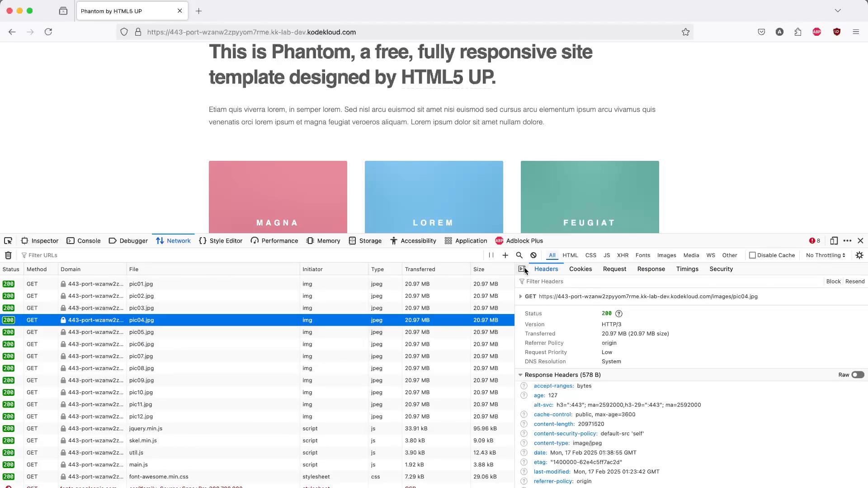Click the Block button
The width and height of the screenshot is (868, 488).
[833, 282]
